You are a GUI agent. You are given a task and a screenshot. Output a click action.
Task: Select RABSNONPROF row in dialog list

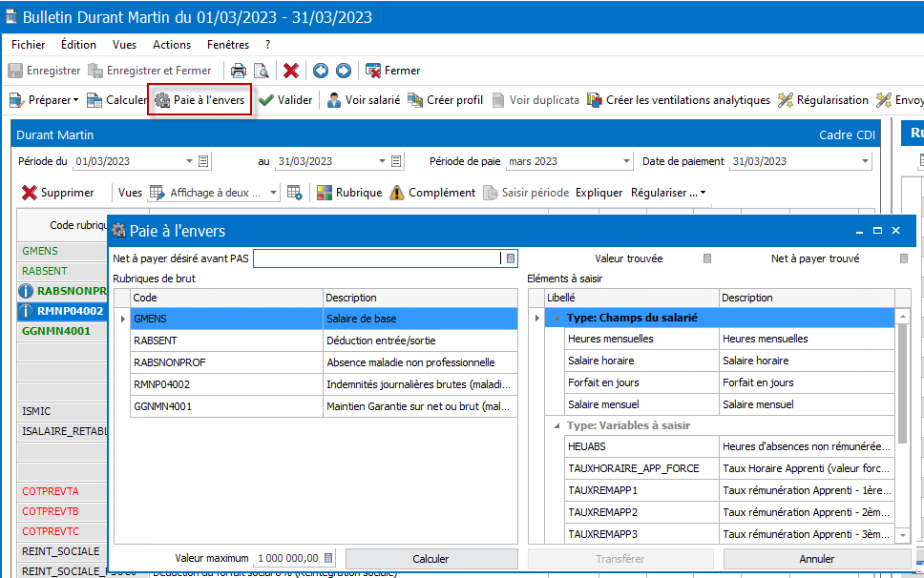(x=324, y=362)
